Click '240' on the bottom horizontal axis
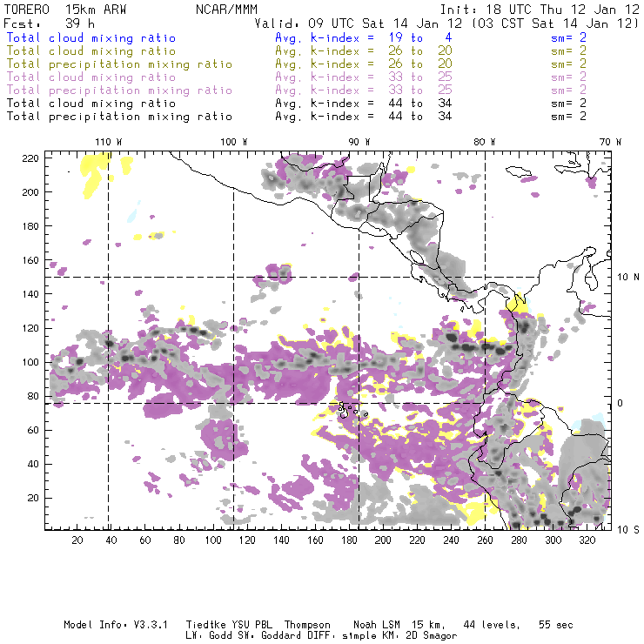644x644 pixels. pos(451,540)
